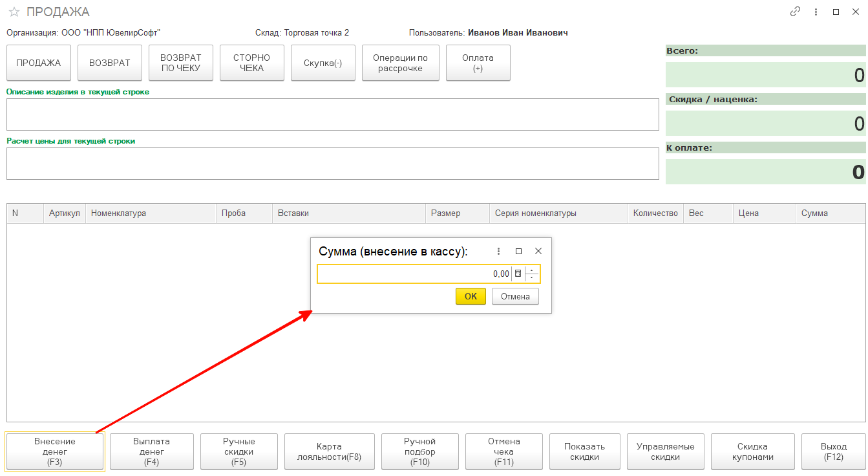The width and height of the screenshot is (868, 476).
Task: Click the Количество column header
Action: point(655,213)
